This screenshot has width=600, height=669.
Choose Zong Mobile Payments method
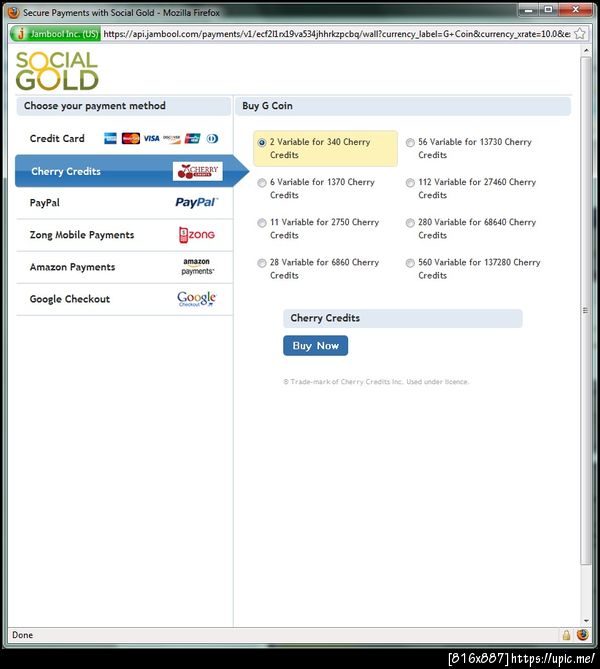coord(124,235)
